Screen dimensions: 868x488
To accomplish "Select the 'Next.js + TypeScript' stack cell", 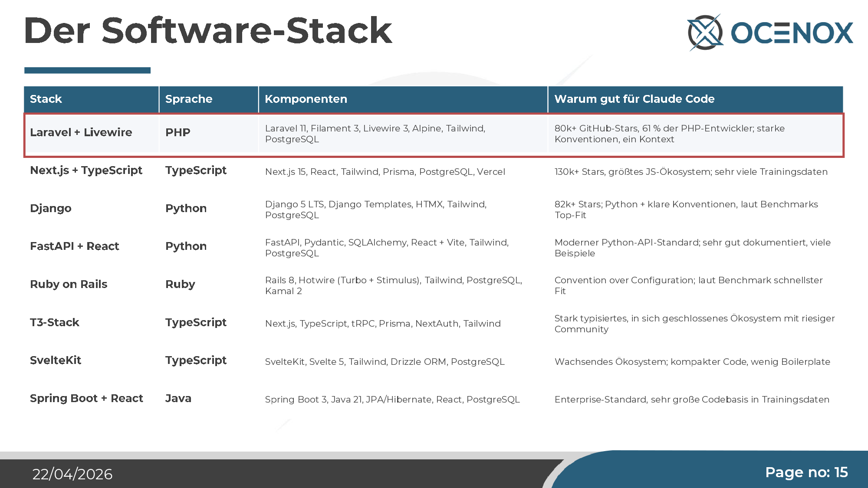I will (92, 171).
